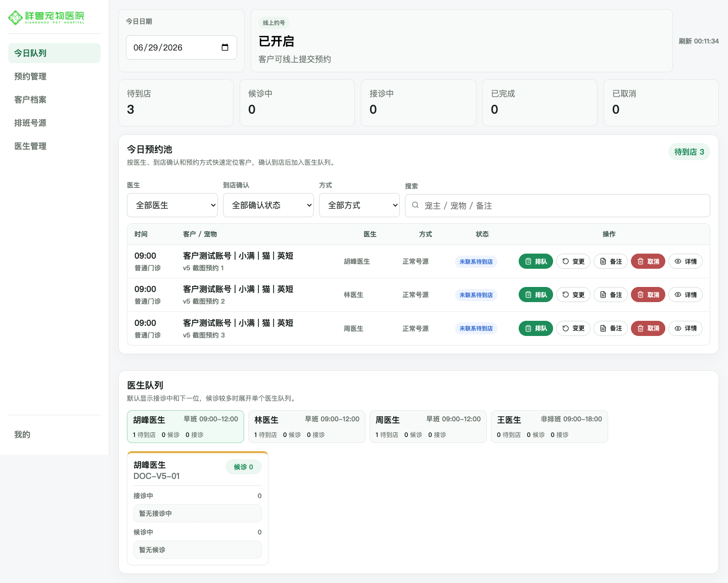Cancel the 周医生 appointment with 取消
This screenshot has width=728, height=583.
click(648, 328)
